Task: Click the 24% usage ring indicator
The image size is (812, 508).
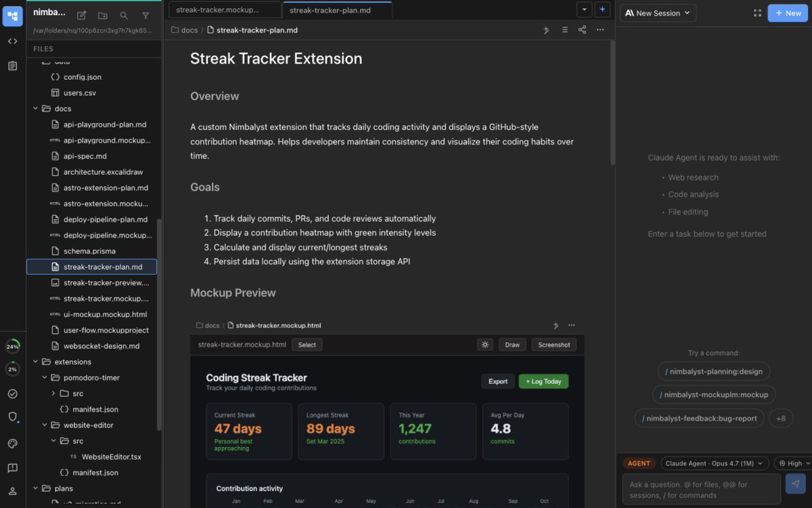Action: point(12,347)
